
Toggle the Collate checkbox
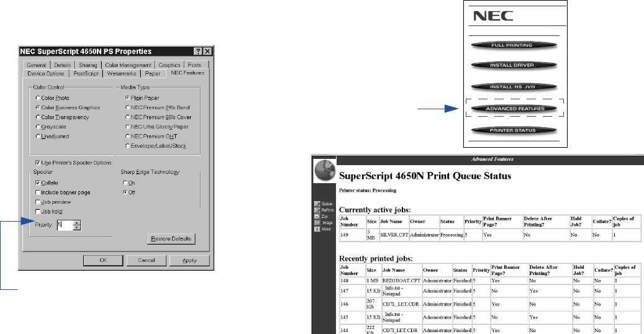38,183
